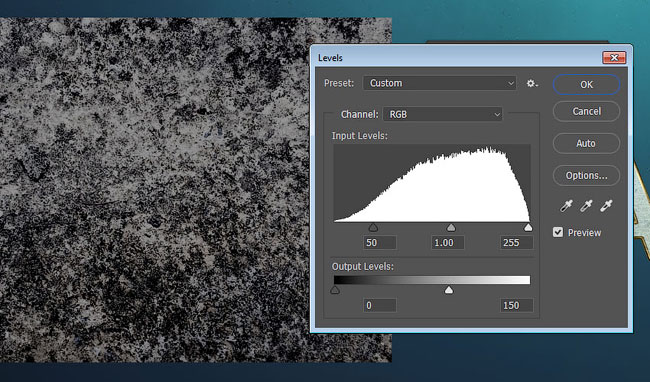This screenshot has width=650, height=382.
Task: Confirm levels with the OK button
Action: (x=586, y=85)
